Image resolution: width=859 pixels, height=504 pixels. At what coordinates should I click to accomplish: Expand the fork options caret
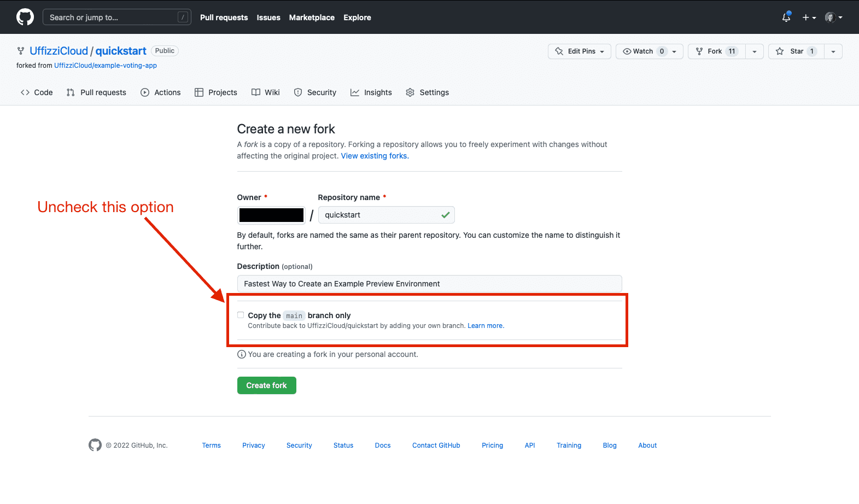point(755,51)
